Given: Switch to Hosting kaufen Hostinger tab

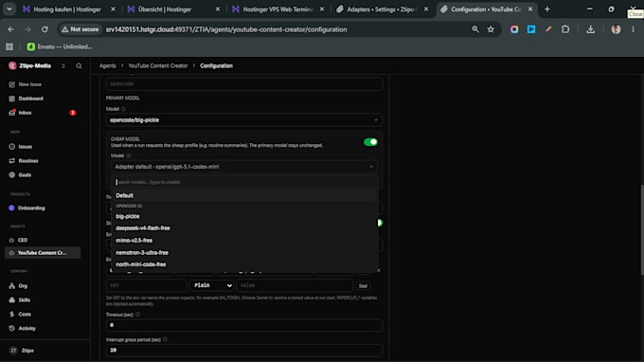Looking at the screenshot, I should pyautogui.click(x=68, y=9).
